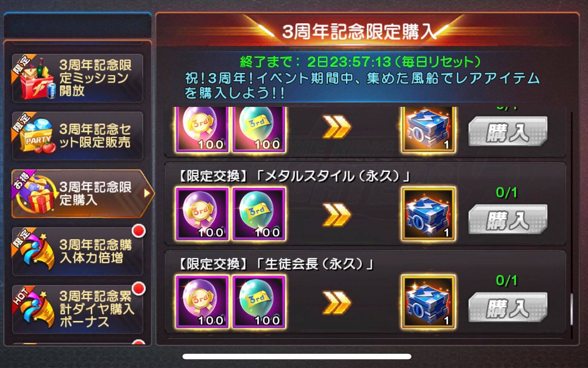Image resolution: width=588 pixels, height=368 pixels.
Task: Tap the green 3rd balloon icon in 生徒会長 row
Action: click(x=259, y=302)
